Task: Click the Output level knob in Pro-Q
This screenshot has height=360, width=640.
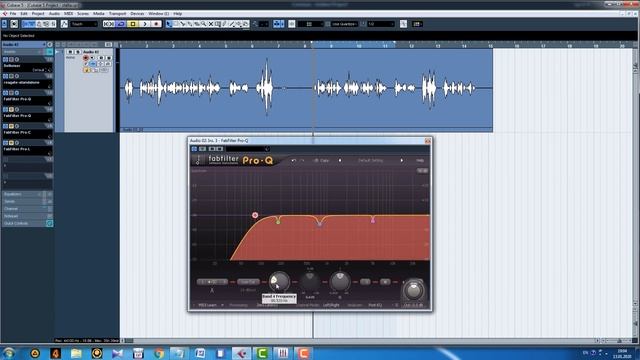Action: click(x=413, y=290)
